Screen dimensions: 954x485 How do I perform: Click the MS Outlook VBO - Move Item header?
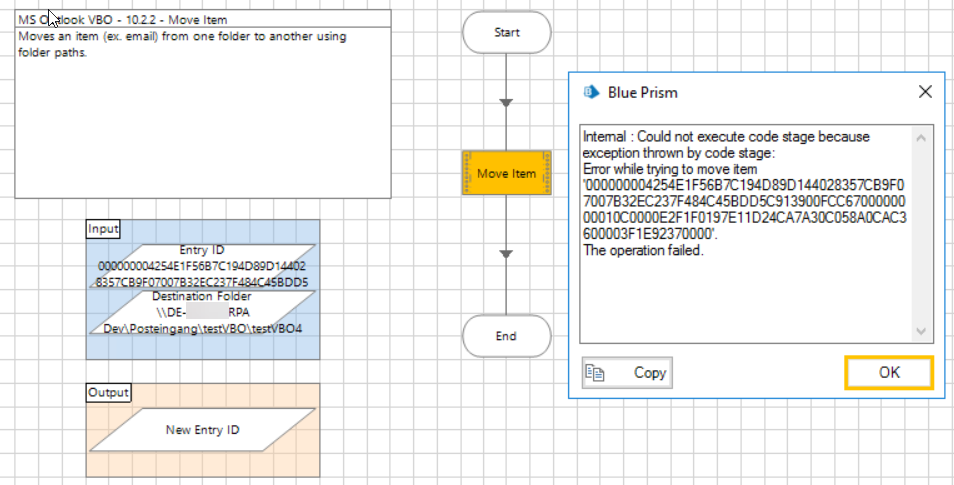click(x=203, y=19)
